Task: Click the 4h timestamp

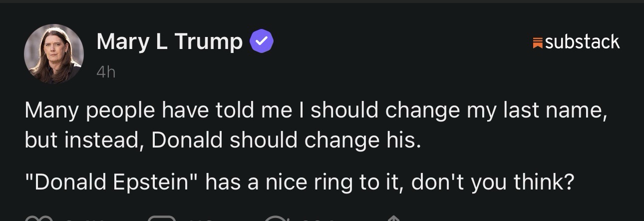Action: [106, 73]
